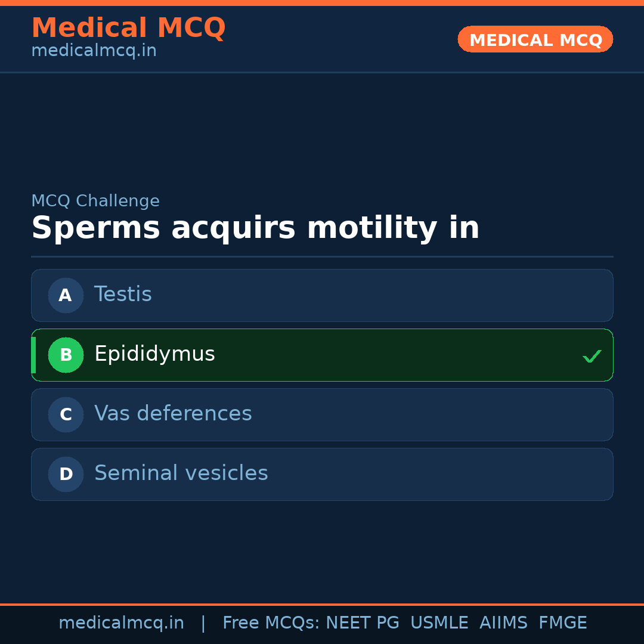The height and width of the screenshot is (644, 644).
Task: Click the green accent bar on option B
Action: coord(33,355)
